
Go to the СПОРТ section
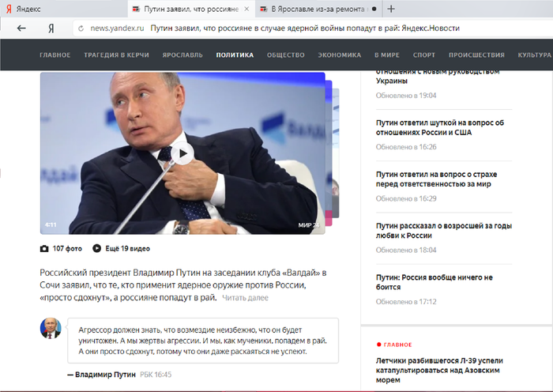423,55
